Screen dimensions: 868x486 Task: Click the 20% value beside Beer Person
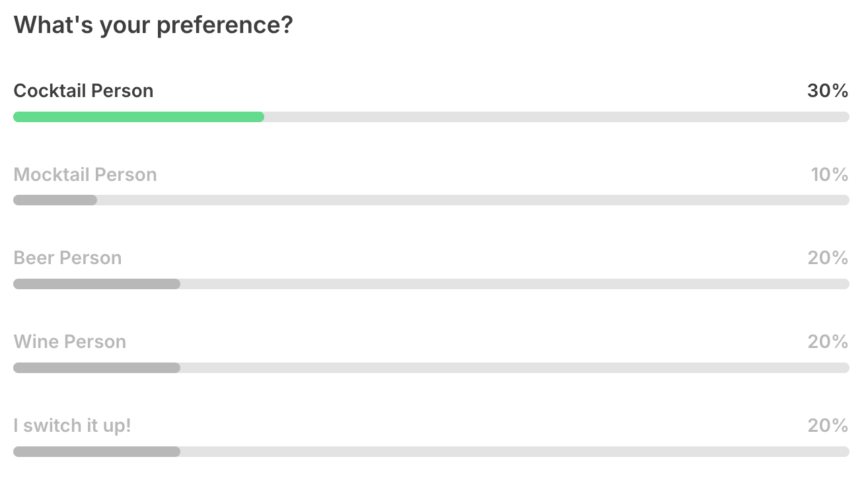click(828, 258)
